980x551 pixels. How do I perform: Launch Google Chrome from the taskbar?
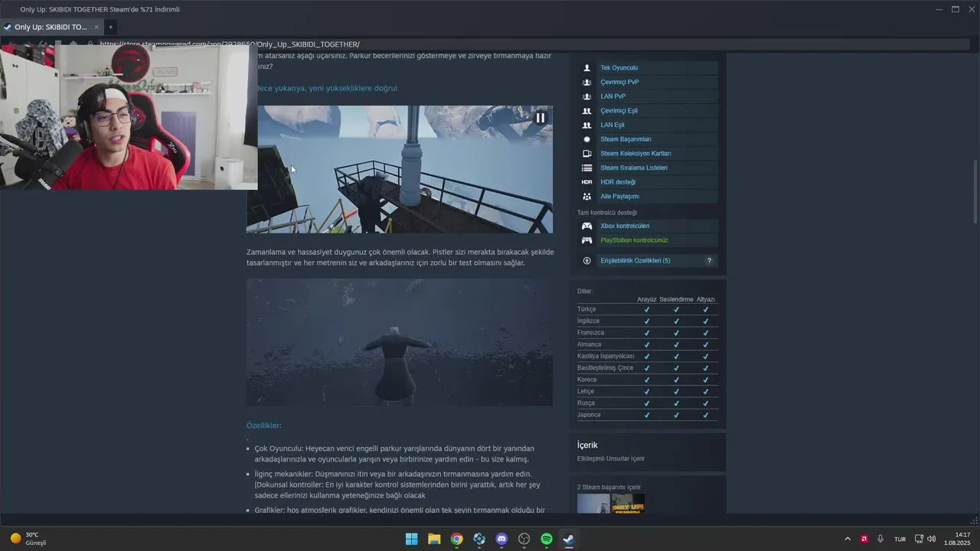click(x=456, y=539)
